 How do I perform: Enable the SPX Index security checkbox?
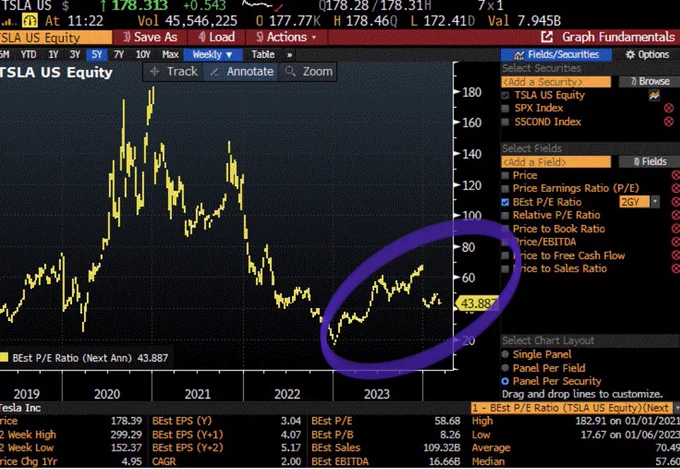(505, 108)
